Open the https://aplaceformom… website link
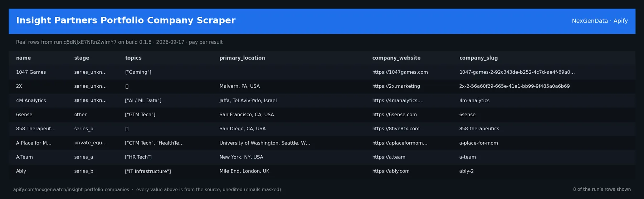644x199 pixels. pos(400,143)
